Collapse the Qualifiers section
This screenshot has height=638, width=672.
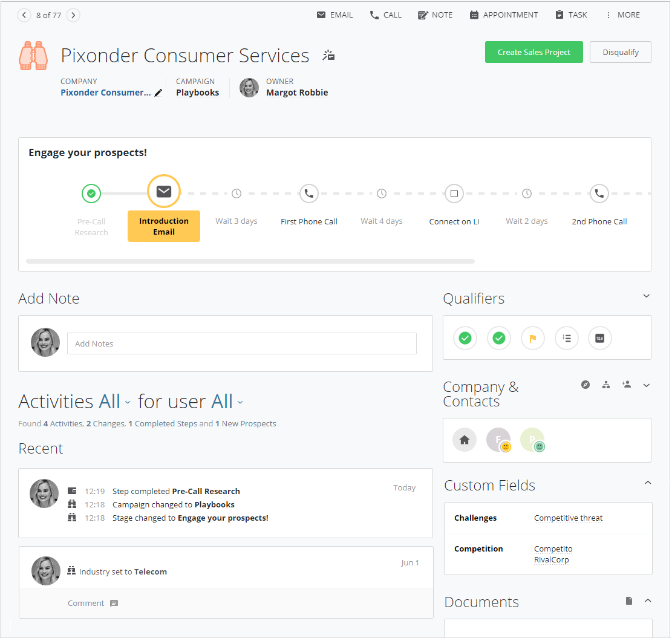tap(646, 296)
